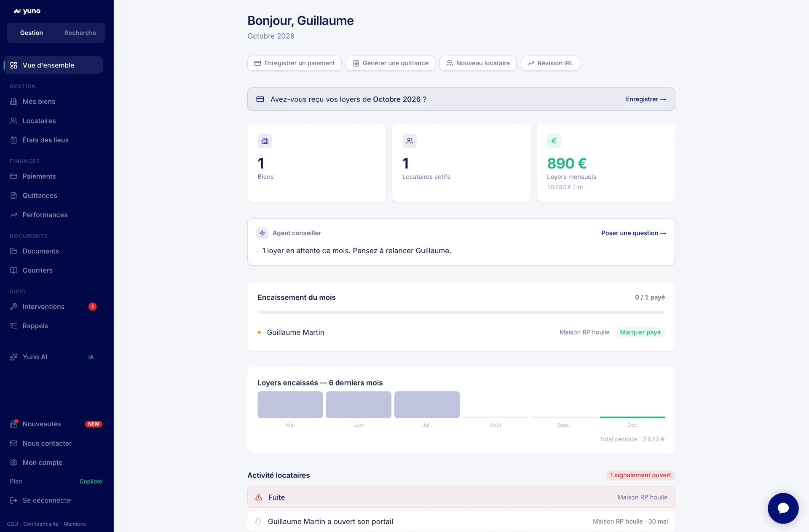Click the Yuno AI sparkle icon

[13, 357]
